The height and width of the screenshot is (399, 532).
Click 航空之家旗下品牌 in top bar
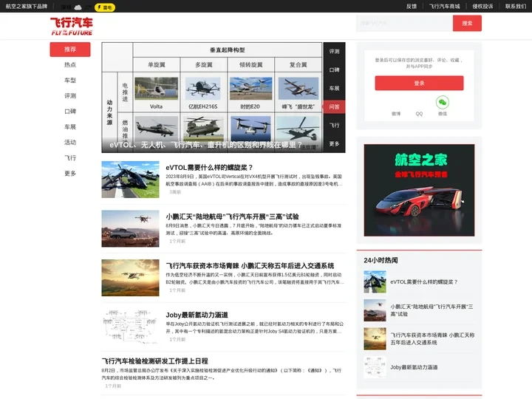pos(27,7)
